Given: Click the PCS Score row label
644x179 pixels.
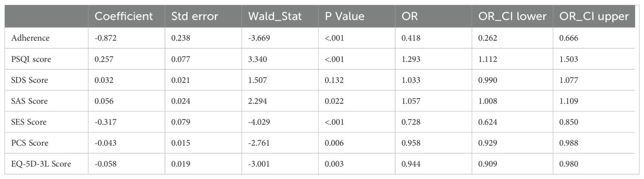Looking at the screenshot, I should pyautogui.click(x=30, y=143).
